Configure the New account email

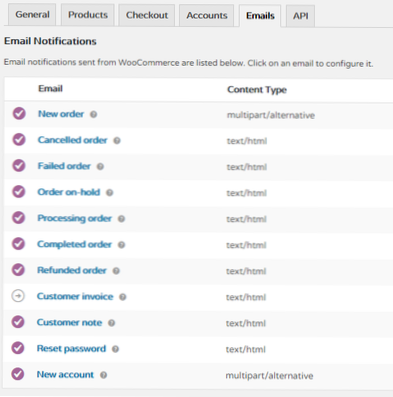click(x=65, y=375)
